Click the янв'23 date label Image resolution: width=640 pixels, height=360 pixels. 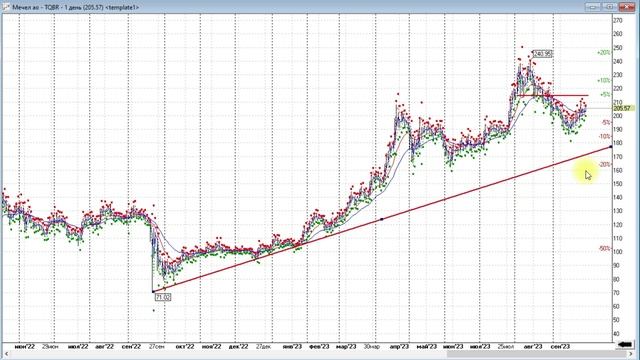pyautogui.click(x=292, y=346)
